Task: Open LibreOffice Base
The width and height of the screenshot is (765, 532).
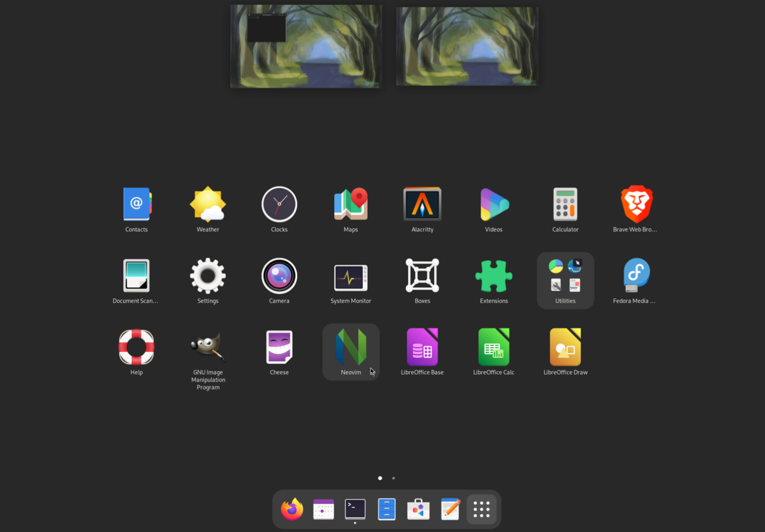Action: (x=422, y=347)
